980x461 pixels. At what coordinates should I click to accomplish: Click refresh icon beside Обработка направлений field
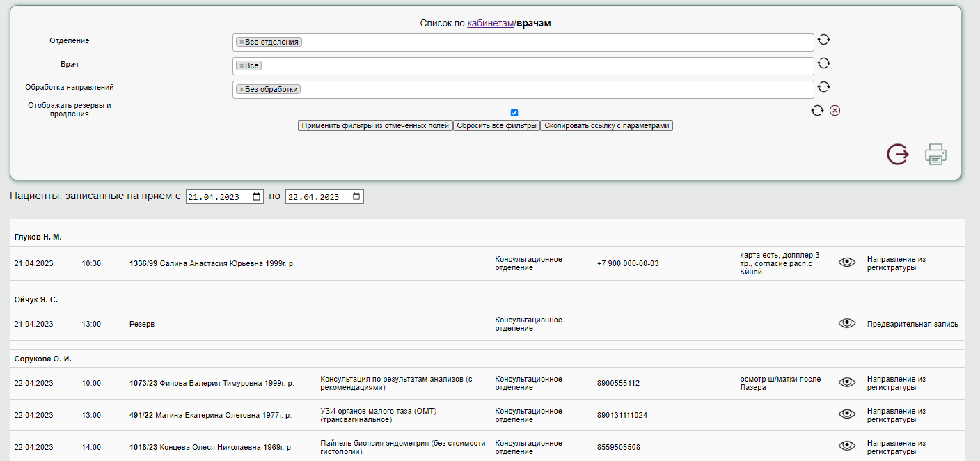pyautogui.click(x=823, y=87)
